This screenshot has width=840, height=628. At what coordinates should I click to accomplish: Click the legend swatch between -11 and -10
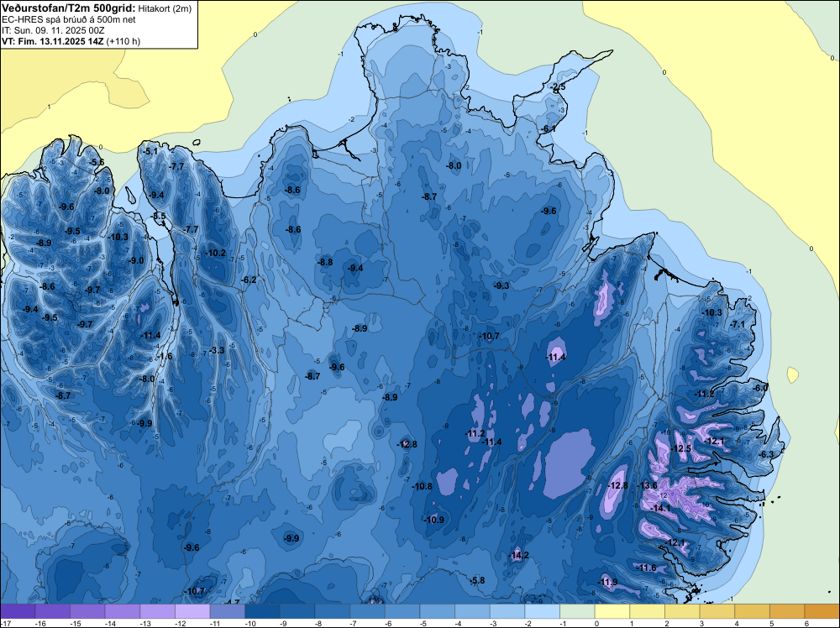227,611
